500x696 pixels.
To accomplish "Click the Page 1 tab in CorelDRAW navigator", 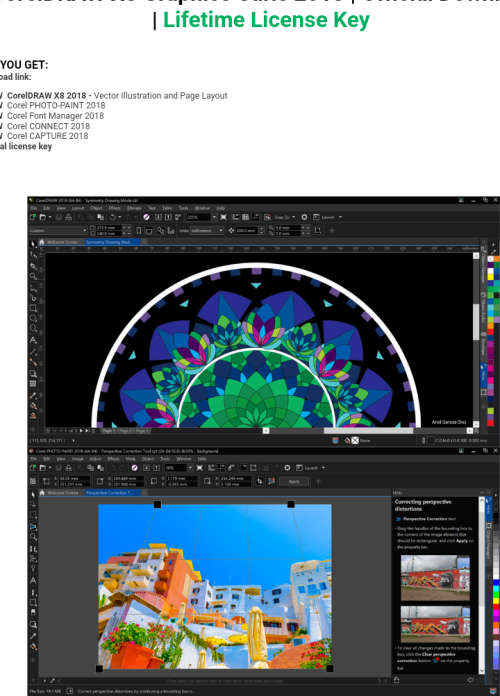I will coord(108,431).
